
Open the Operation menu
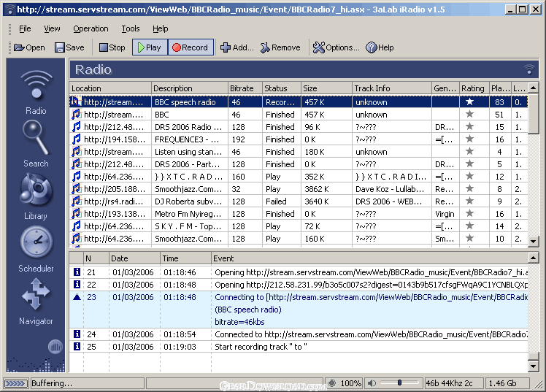click(x=91, y=28)
